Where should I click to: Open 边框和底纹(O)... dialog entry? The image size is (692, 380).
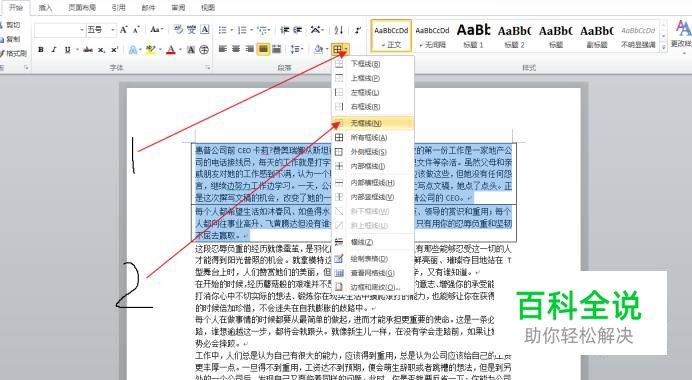point(373,287)
